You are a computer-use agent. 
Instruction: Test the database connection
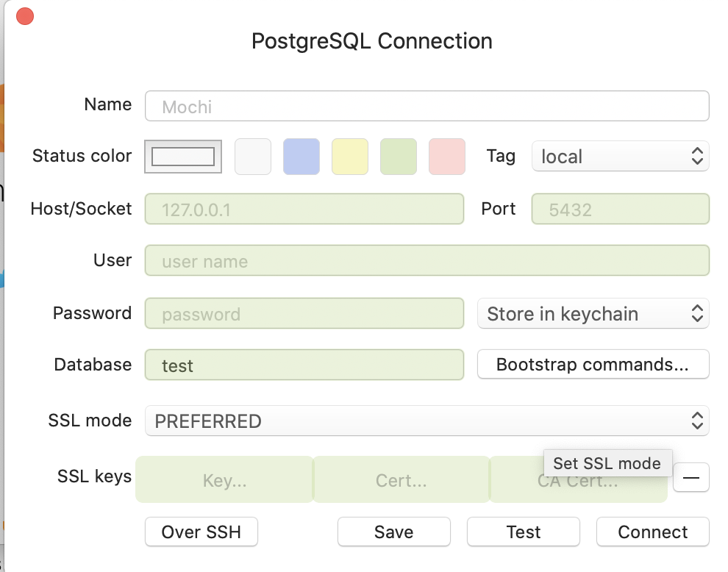pos(524,532)
